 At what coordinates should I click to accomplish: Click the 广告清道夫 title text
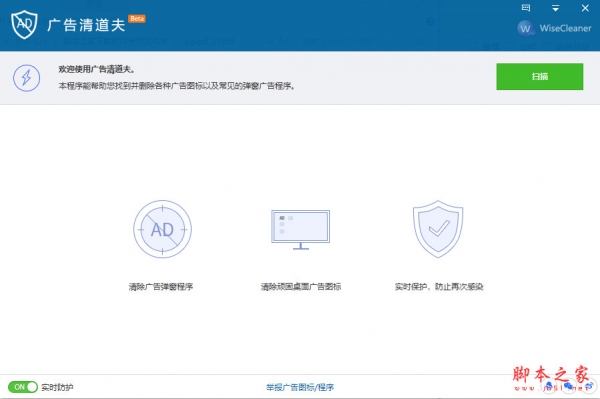coord(86,25)
